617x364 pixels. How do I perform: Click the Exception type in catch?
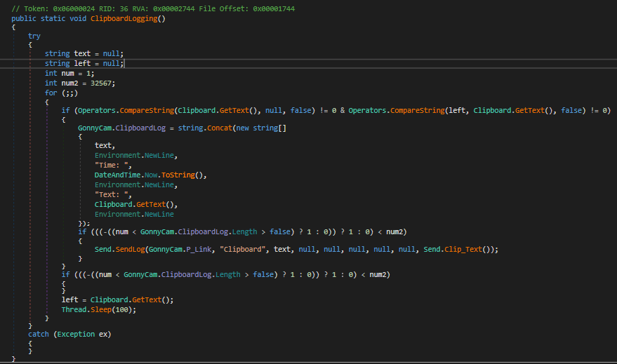click(76, 334)
